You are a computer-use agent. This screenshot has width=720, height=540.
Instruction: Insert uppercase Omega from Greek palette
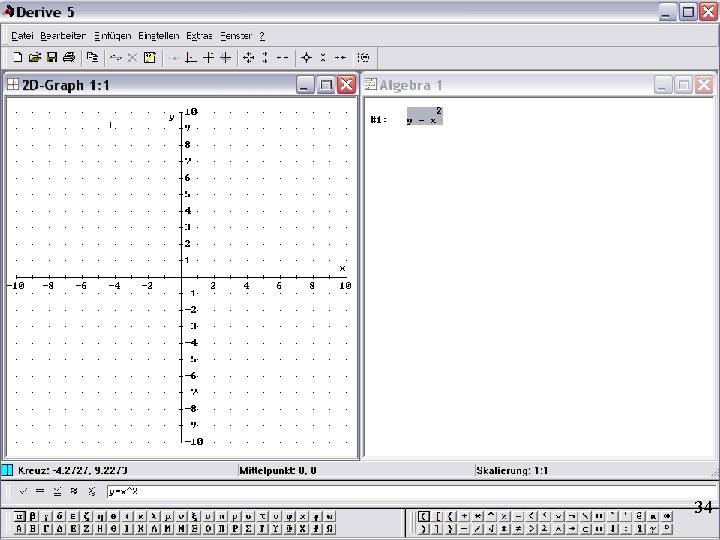coord(329,529)
